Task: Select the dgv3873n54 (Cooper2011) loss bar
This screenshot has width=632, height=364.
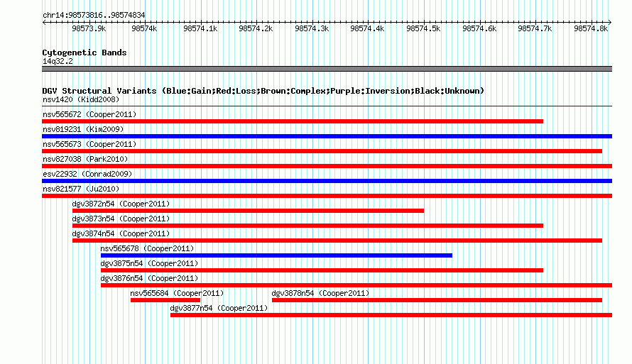Action: point(308,226)
